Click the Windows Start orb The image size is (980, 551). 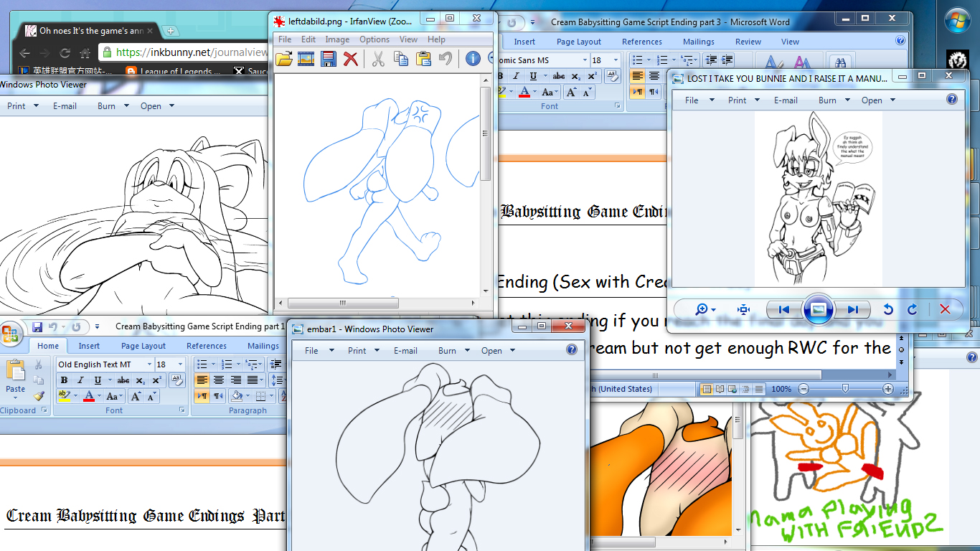[x=958, y=21]
